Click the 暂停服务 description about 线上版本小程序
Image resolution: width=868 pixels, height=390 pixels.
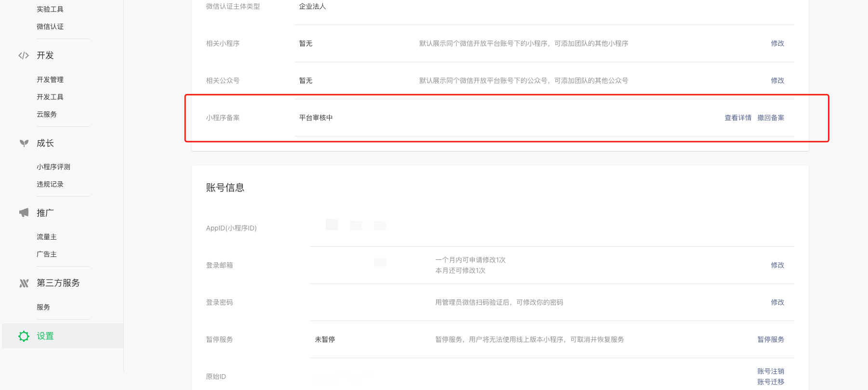(530, 339)
